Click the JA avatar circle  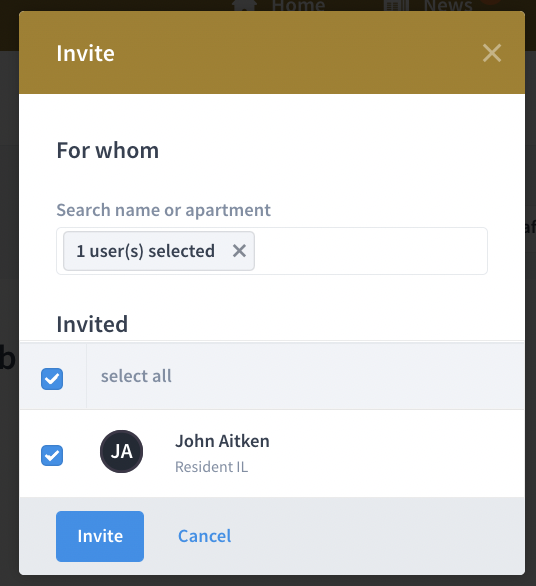(121, 451)
